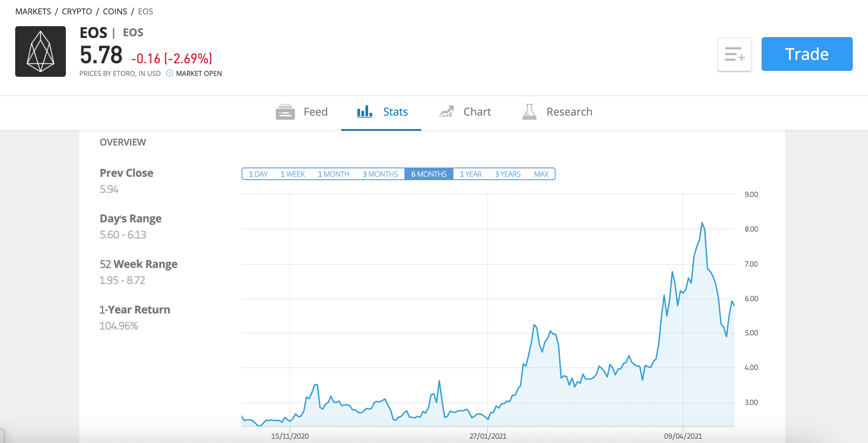Click the Day's Range value 5.60 - 6.13
This screenshot has height=443, width=868.
[x=123, y=235]
